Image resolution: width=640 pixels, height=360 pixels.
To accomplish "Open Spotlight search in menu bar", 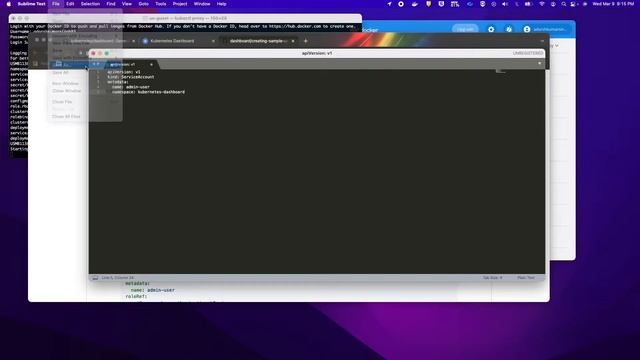I will [x=564, y=4].
